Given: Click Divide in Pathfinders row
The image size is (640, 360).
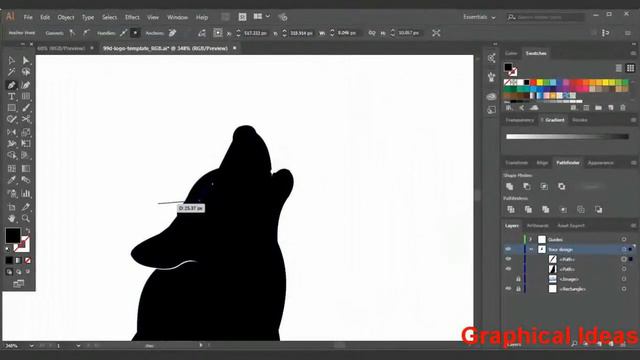Looking at the screenshot, I should pos(511,209).
